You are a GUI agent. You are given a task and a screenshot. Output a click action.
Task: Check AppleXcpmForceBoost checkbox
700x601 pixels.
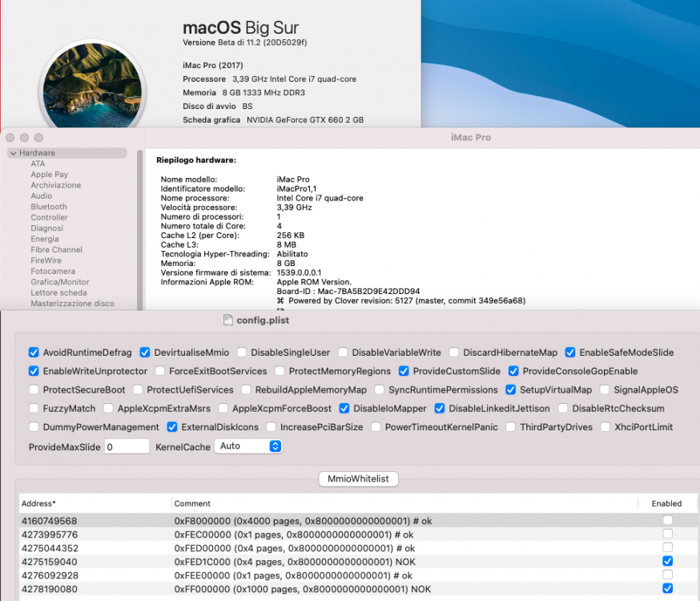click(x=223, y=409)
